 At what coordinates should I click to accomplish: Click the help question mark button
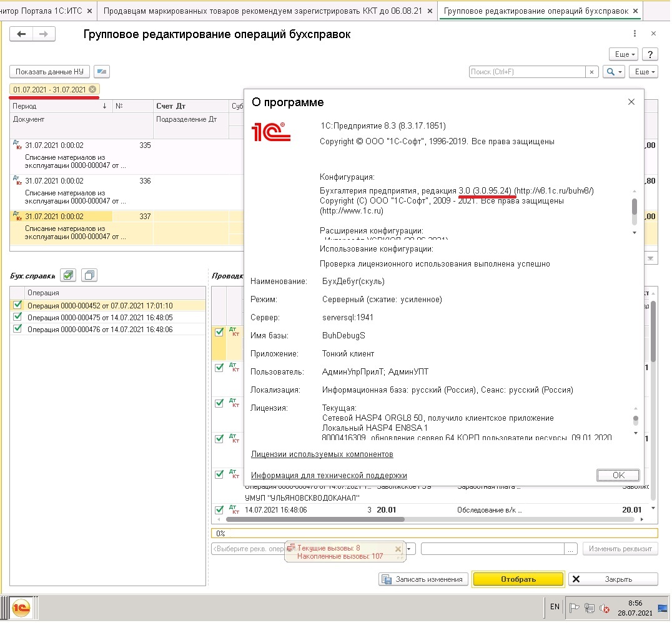pos(650,54)
